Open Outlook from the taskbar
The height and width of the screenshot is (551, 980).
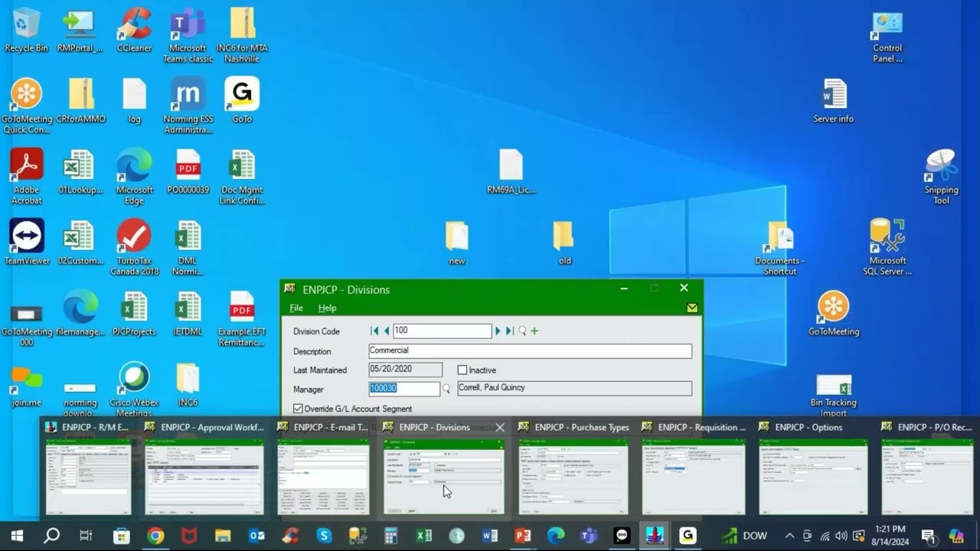256,536
